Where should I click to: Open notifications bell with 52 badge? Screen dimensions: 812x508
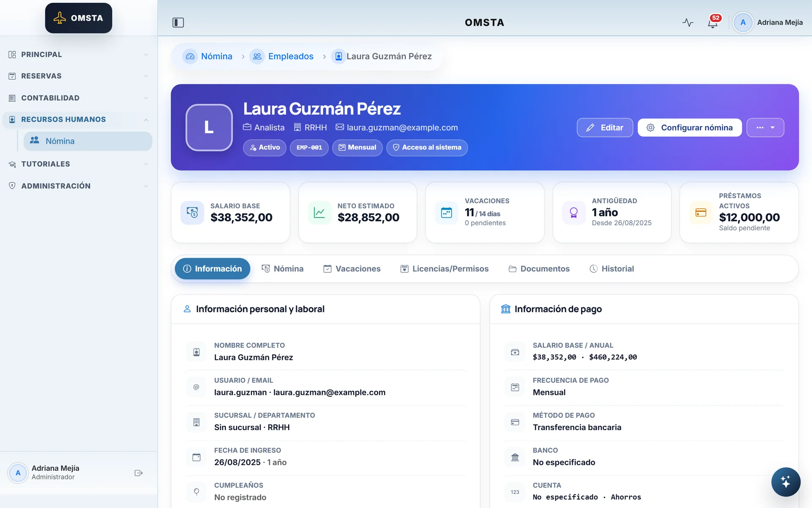[713, 22]
